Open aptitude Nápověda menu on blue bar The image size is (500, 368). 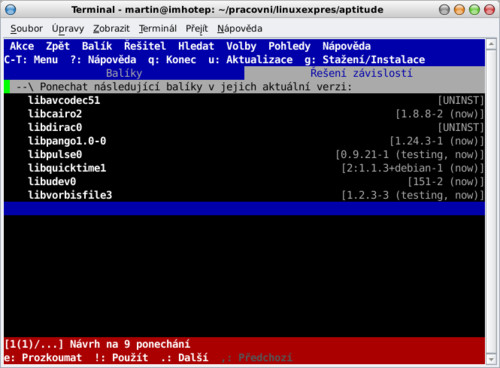346,46
